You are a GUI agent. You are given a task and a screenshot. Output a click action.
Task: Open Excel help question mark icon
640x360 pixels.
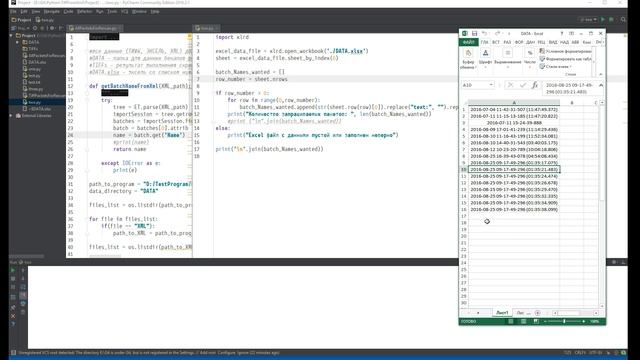click(562, 33)
